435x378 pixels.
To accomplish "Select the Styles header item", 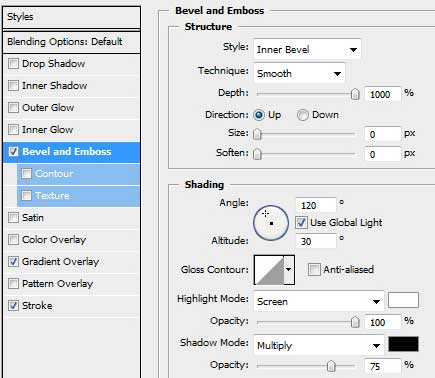I will (71, 17).
